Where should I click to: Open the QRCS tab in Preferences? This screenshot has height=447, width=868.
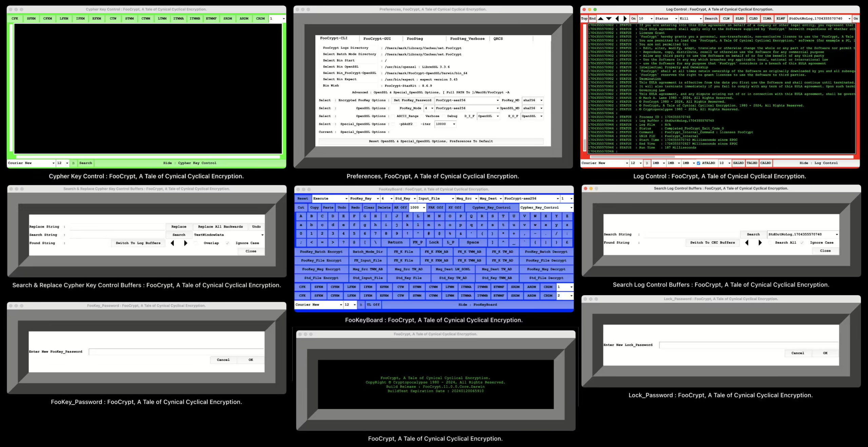pyautogui.click(x=498, y=39)
